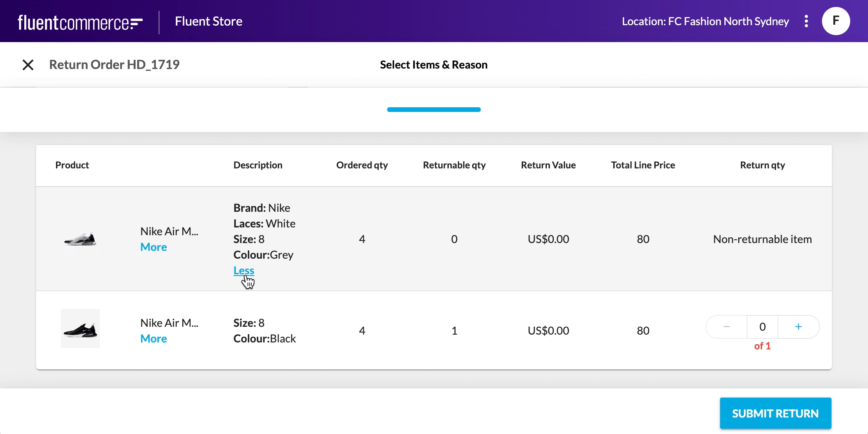Click the F user avatar

835,21
